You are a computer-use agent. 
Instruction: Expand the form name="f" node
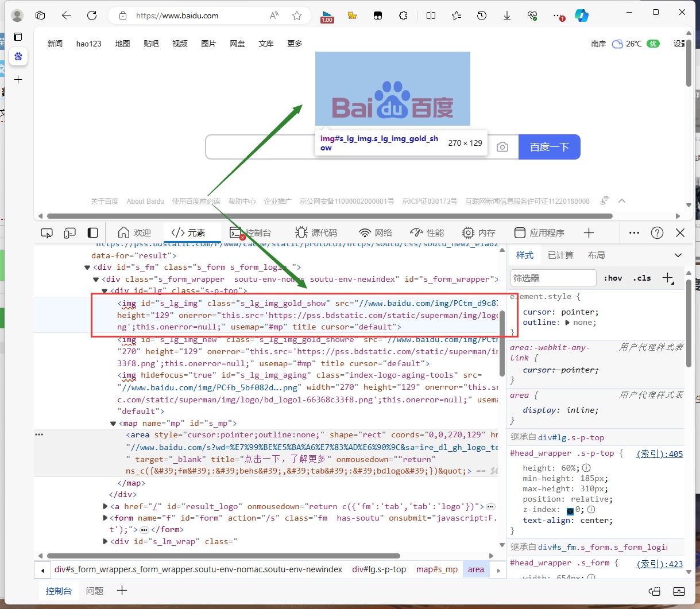(105, 518)
